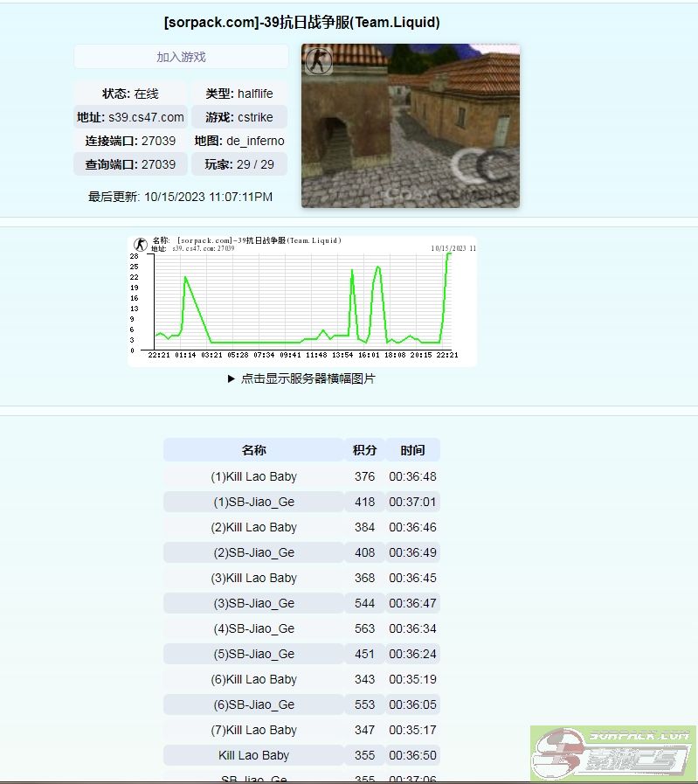Viewport: 698px width, 784px height.
Task: Select the 查询端口 27039 field
Action: (130, 164)
